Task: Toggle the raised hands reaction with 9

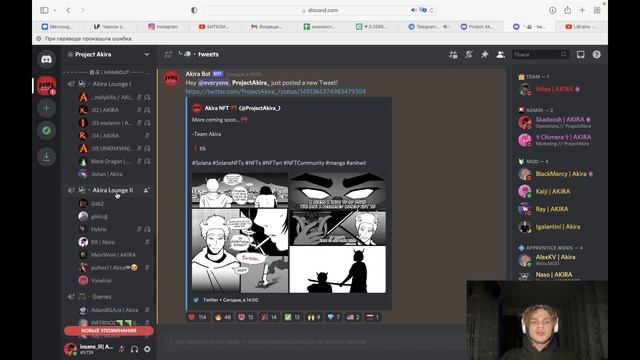Action: 314,317
